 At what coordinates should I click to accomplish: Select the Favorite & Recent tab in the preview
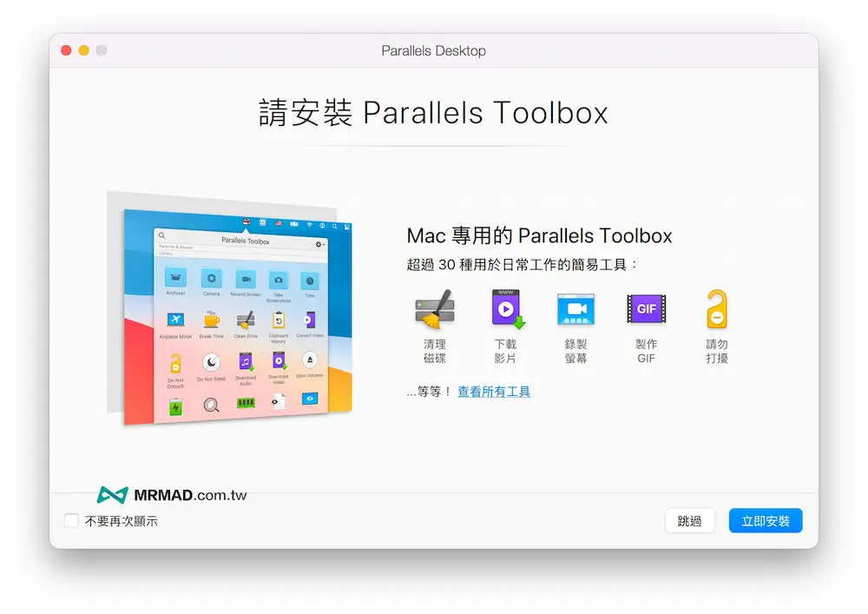175,248
